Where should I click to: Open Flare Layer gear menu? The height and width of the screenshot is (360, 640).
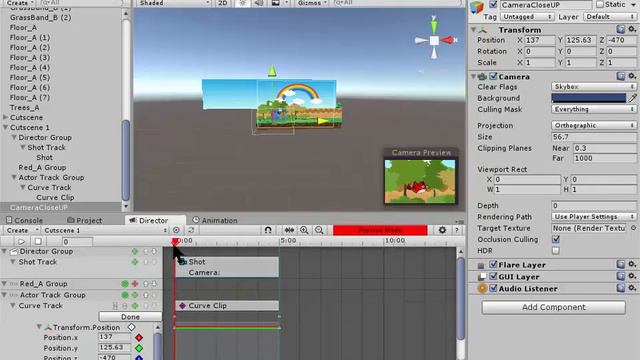pyautogui.click(x=632, y=264)
